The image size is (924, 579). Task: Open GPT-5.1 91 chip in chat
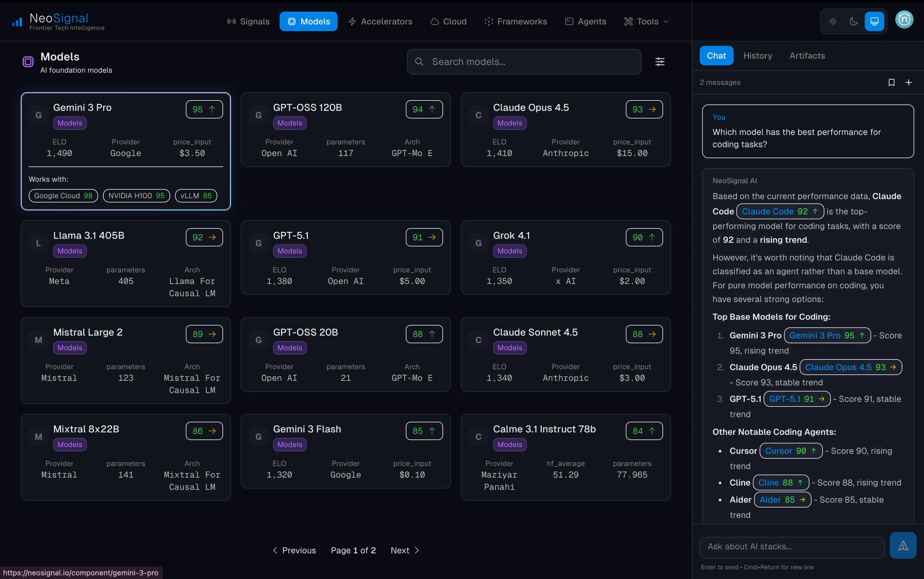point(797,399)
